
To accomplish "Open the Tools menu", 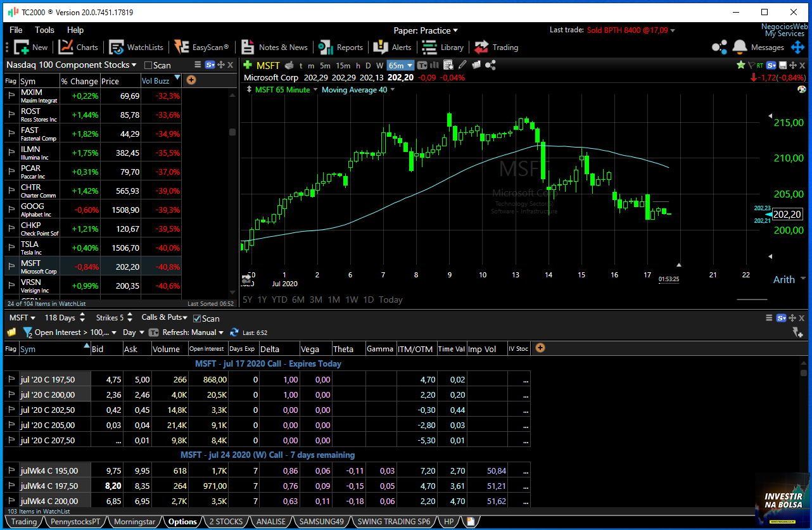I will tap(44, 30).
